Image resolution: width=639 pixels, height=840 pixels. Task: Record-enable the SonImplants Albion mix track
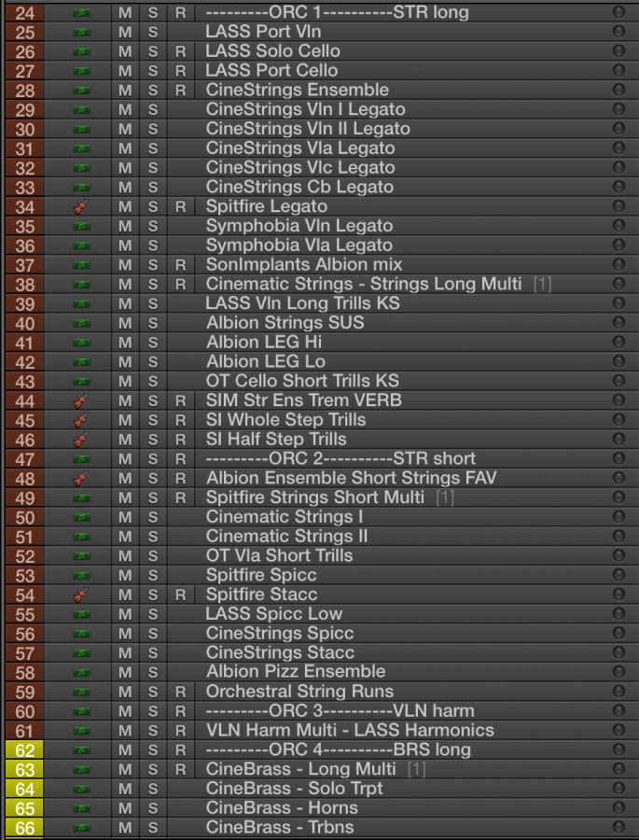click(x=181, y=265)
